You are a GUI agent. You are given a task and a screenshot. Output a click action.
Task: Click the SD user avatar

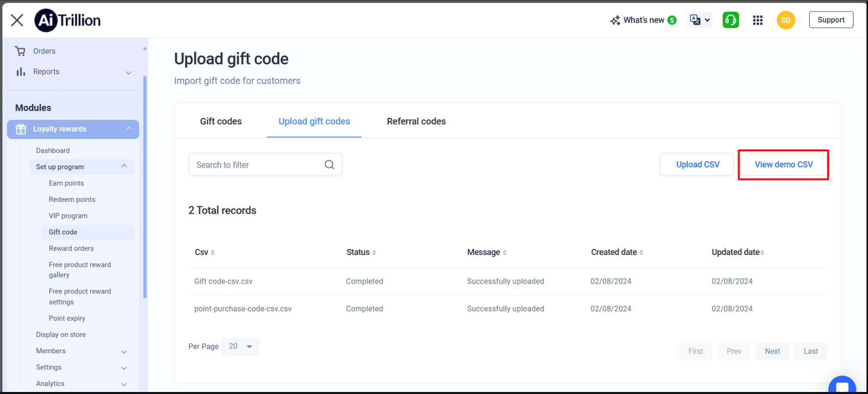(x=785, y=20)
